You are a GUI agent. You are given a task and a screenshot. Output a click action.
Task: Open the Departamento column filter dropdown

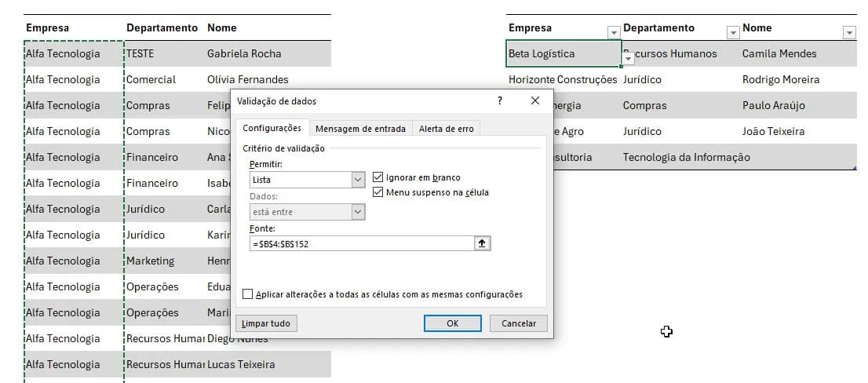pos(733,33)
